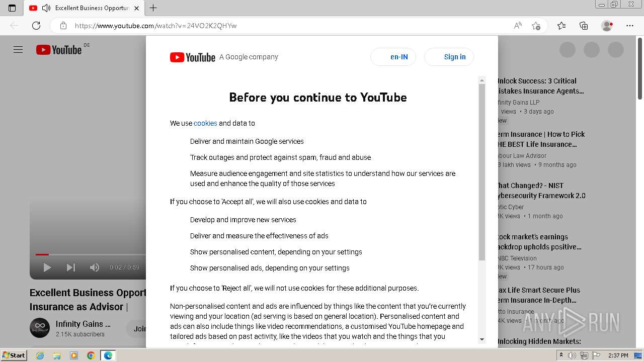Open 'What Changed? - NIST' video
The height and width of the screenshot is (362, 644).
click(x=541, y=191)
